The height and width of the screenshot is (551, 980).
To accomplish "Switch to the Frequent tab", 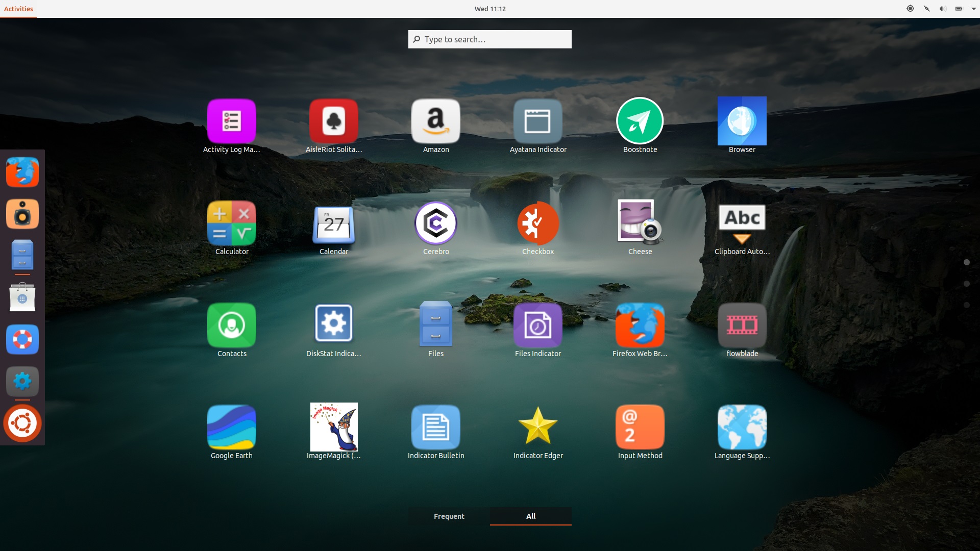I will 449,516.
